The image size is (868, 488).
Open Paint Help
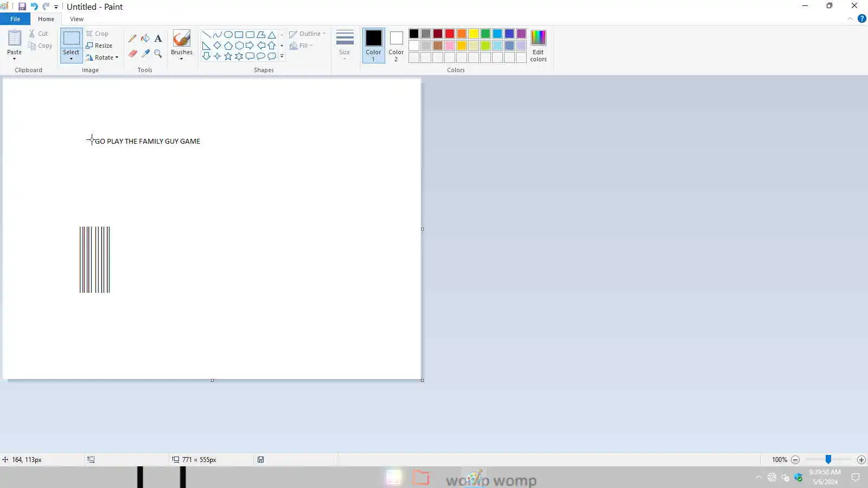tap(861, 18)
